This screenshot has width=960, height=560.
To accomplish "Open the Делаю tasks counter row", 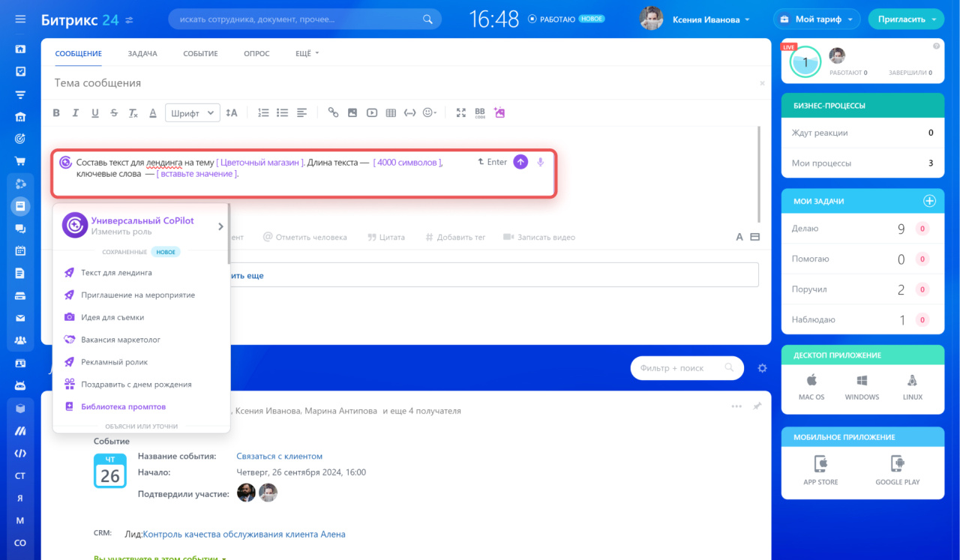I will pos(862,229).
